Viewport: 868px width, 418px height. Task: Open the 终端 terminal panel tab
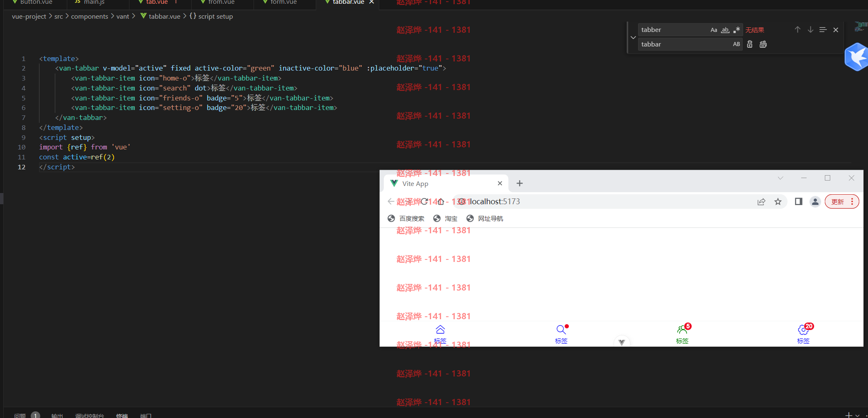(x=122, y=415)
